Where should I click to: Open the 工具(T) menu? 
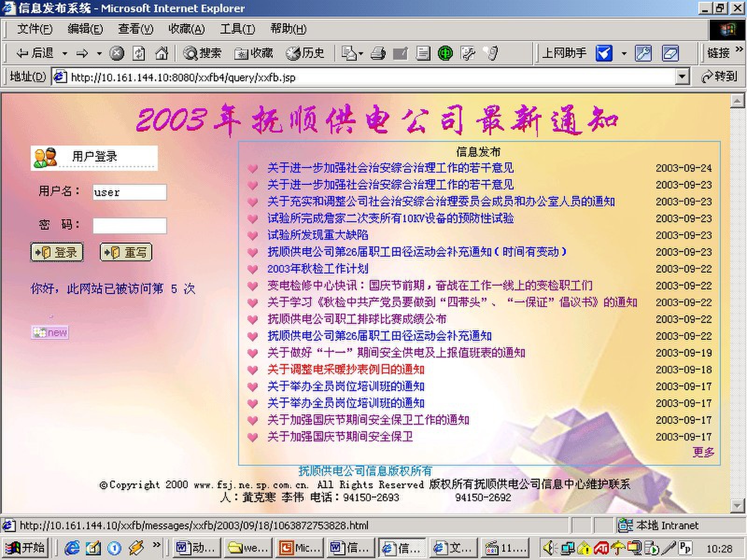[x=237, y=29]
